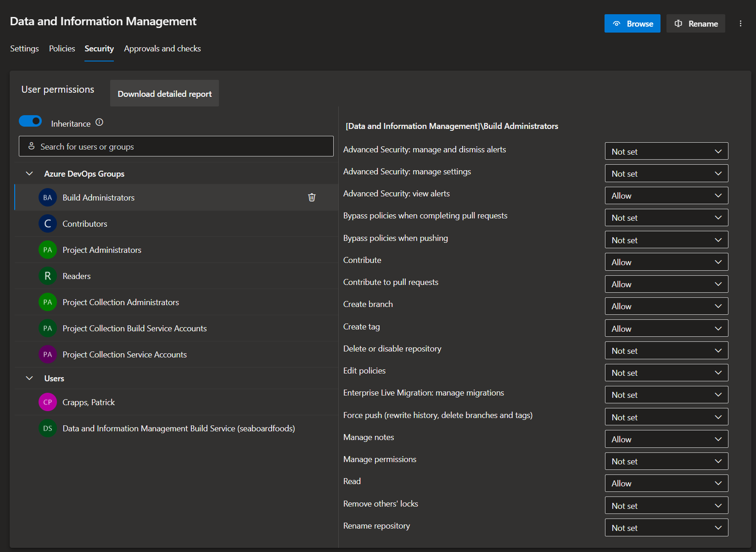Select Project Collection Build Service Accounts row

point(176,328)
